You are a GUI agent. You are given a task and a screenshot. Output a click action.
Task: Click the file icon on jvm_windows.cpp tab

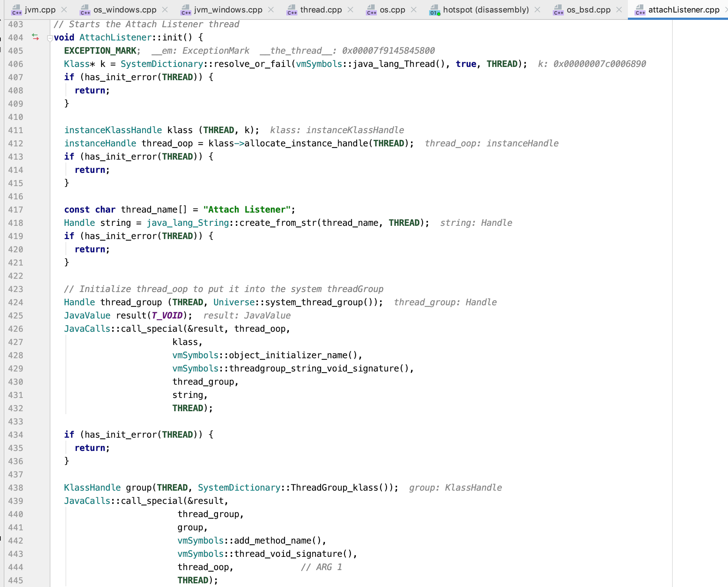[x=186, y=10]
